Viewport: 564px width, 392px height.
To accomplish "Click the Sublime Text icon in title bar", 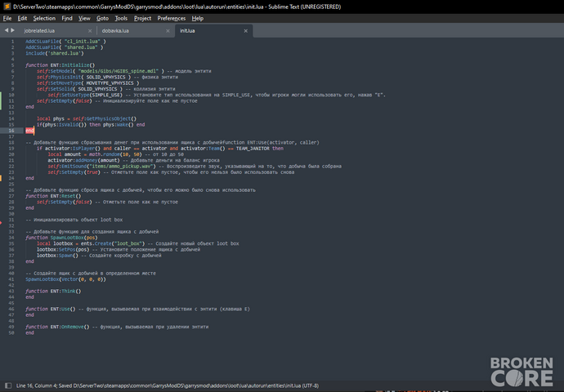I will 7,7.
